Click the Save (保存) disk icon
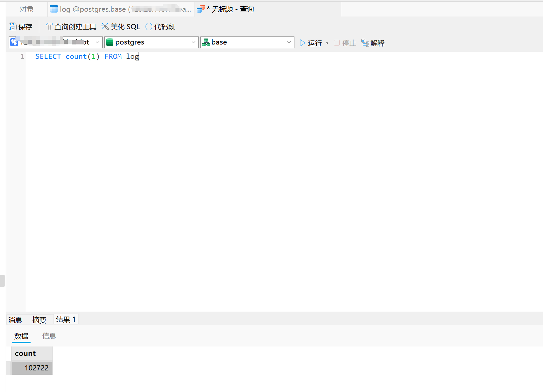Viewport: 543px width, 392px height. coord(13,27)
